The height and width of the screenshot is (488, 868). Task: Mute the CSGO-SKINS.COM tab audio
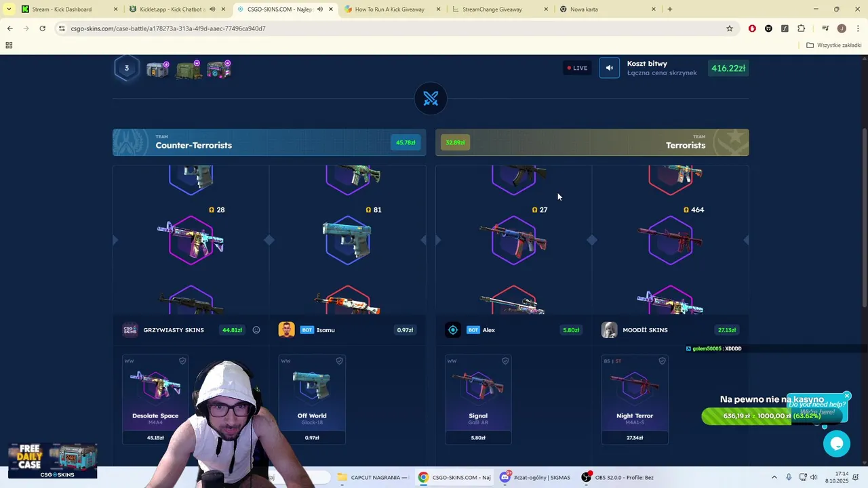320,9
